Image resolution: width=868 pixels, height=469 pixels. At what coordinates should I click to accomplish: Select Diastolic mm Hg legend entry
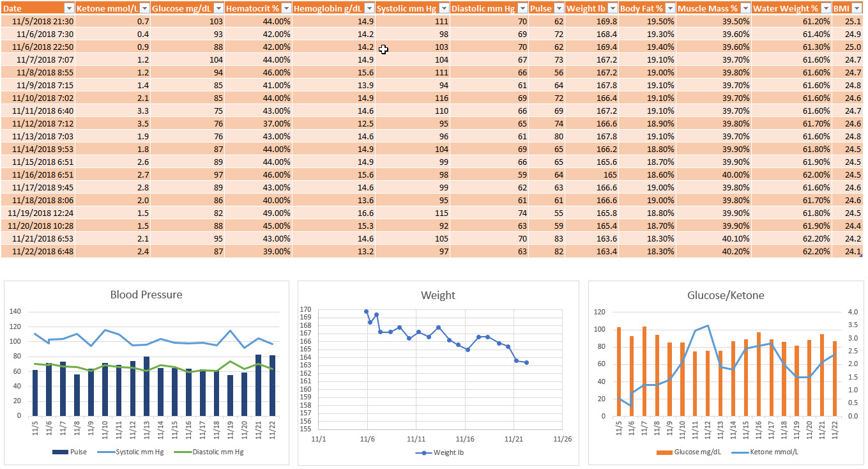pyautogui.click(x=213, y=452)
